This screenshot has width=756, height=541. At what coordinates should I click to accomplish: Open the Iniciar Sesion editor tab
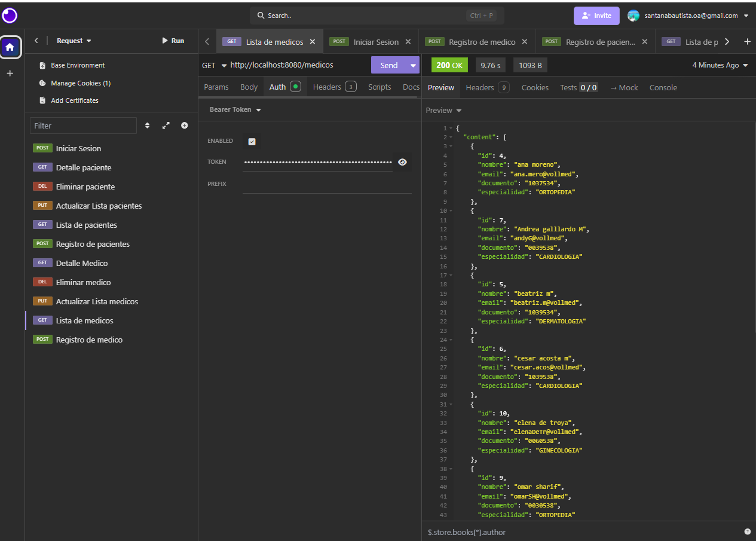tap(371, 42)
